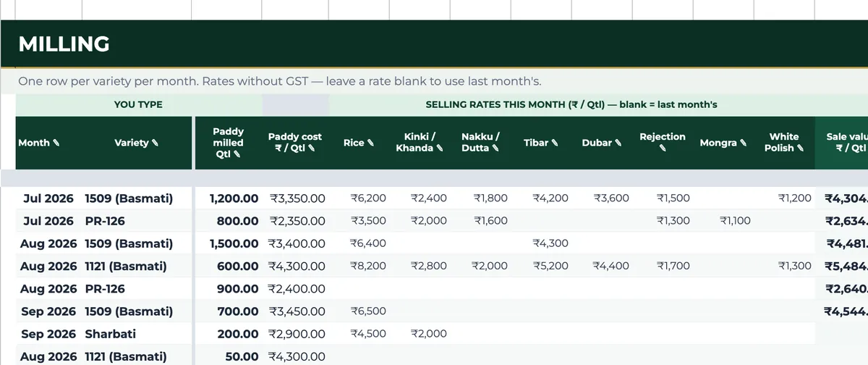The width and height of the screenshot is (868, 365).
Task: Click the pencil icon in Kinki / Khanda header
Action: point(441,148)
